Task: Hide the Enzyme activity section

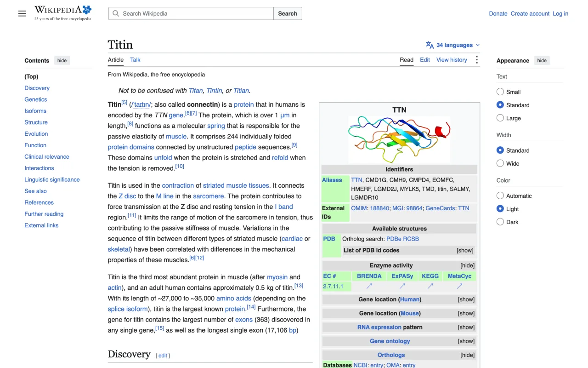Action: (467, 265)
